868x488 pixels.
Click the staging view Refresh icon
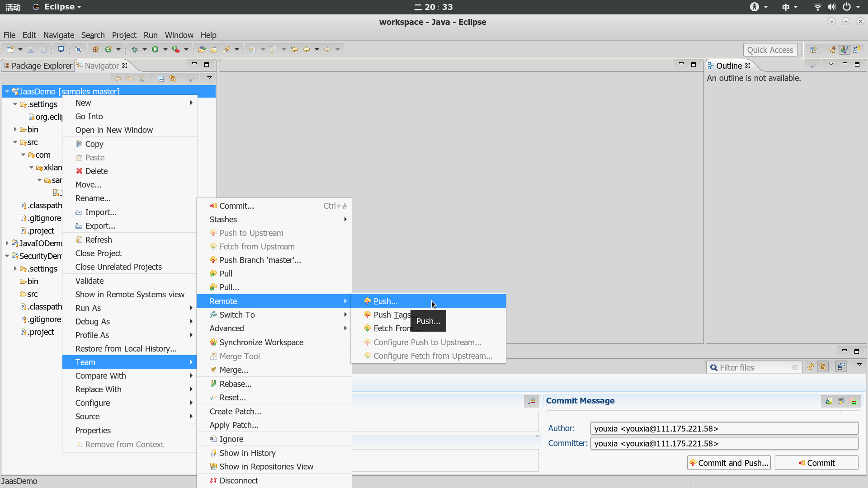811,367
